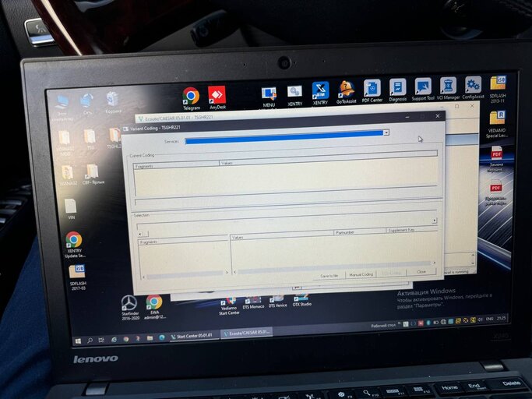Select the XENTRY Update Service Chrome shortcut
Image resolution: width=532 pixels, height=399 pixels.
click(74, 245)
